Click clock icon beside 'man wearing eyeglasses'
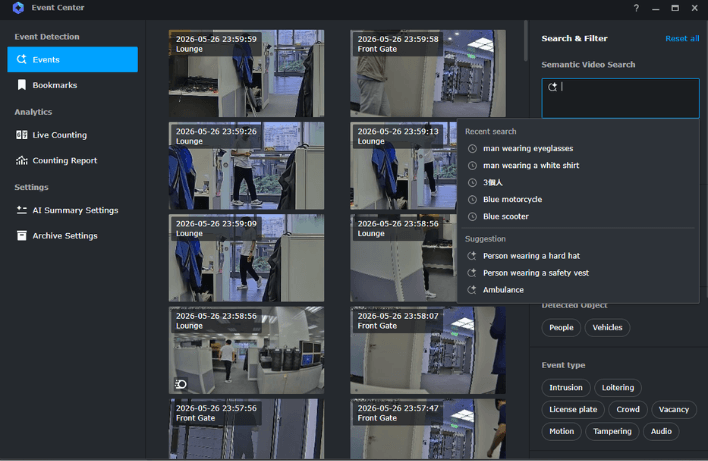 [x=472, y=149]
